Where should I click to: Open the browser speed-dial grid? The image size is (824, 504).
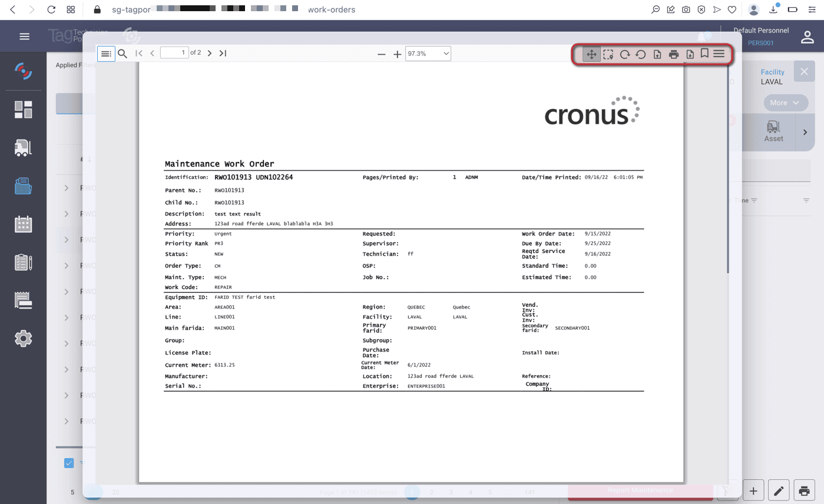coord(71,9)
